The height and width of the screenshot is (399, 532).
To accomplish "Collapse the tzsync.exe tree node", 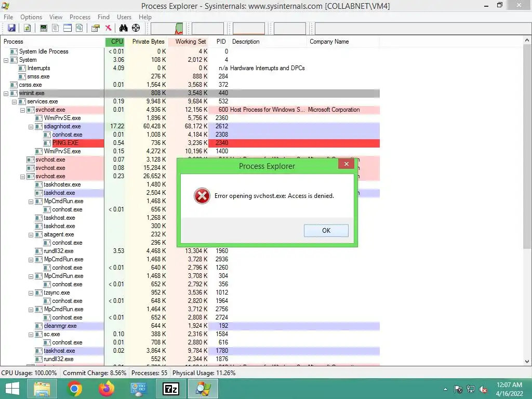I will click(x=31, y=293).
